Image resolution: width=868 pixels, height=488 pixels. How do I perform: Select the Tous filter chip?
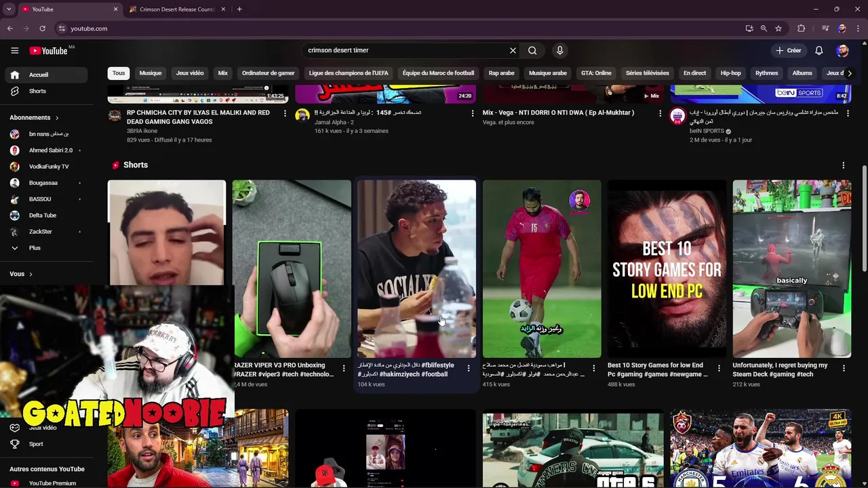pyautogui.click(x=119, y=73)
